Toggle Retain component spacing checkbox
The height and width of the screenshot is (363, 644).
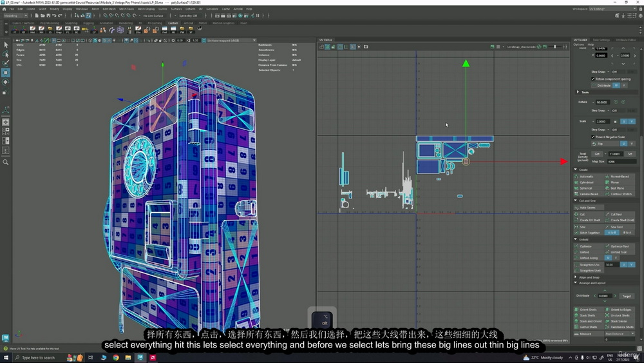[x=593, y=79]
